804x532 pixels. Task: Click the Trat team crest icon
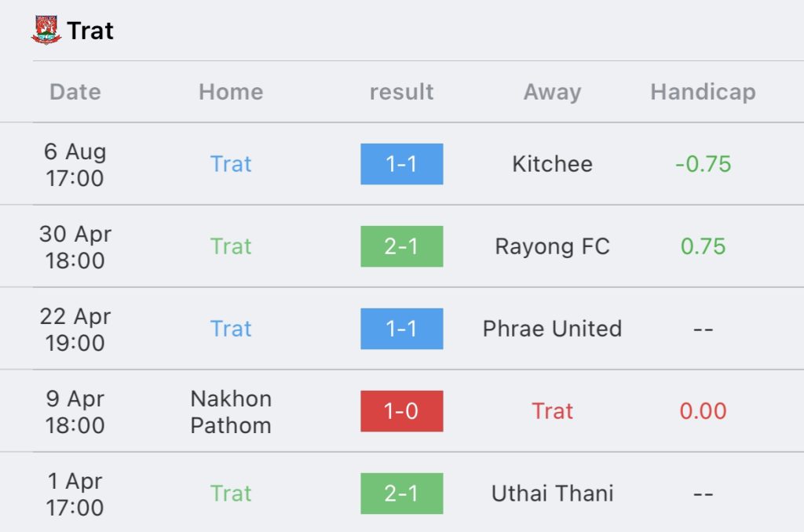[x=46, y=31]
